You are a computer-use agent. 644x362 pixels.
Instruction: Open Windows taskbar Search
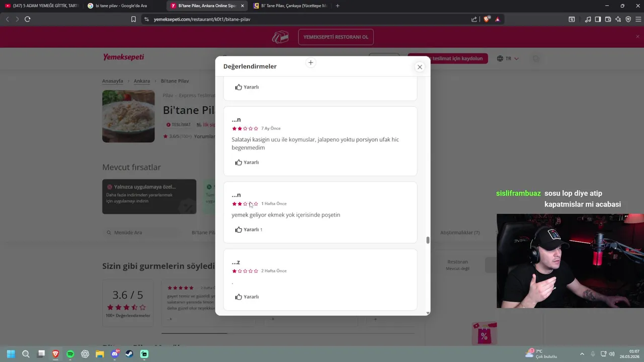(x=26, y=354)
